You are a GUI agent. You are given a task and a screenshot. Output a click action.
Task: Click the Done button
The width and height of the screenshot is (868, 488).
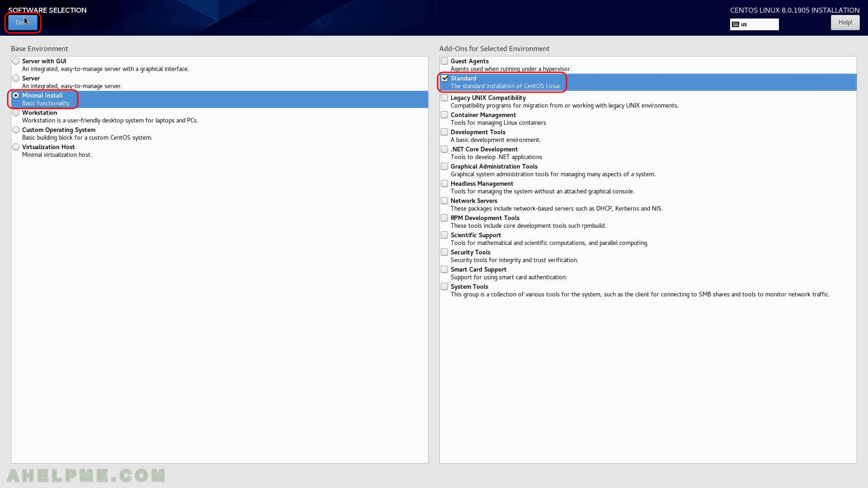click(x=23, y=23)
